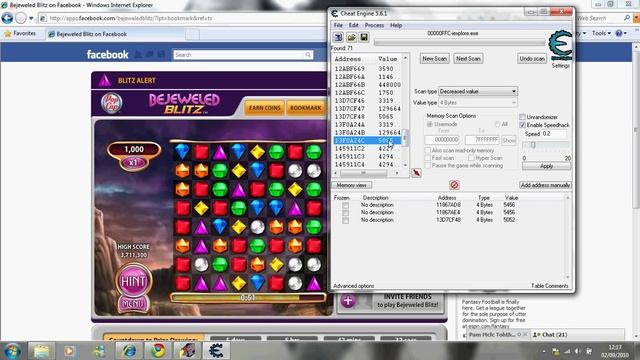640x360 pixels.
Task: Click the Speed value input field
Action: [554, 134]
